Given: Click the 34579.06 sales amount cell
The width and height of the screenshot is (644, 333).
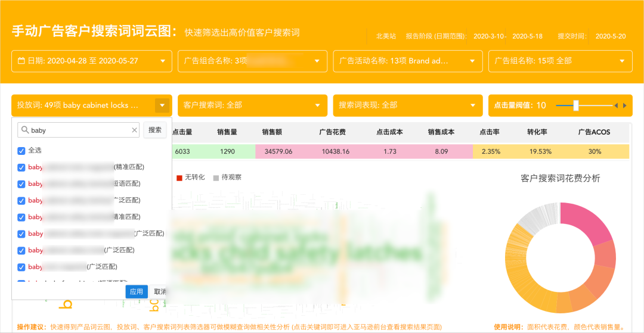Looking at the screenshot, I should click(278, 151).
